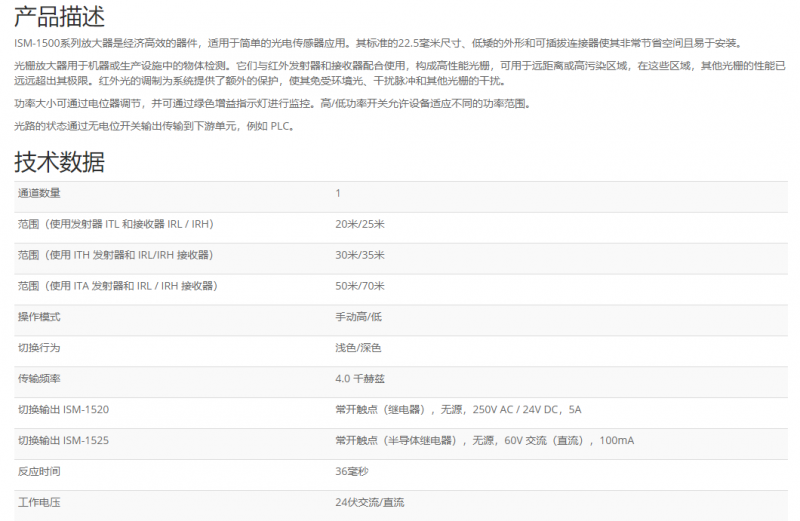This screenshot has width=800, height=521.
Task: Click the 50米/70米 range value
Action: (359, 286)
